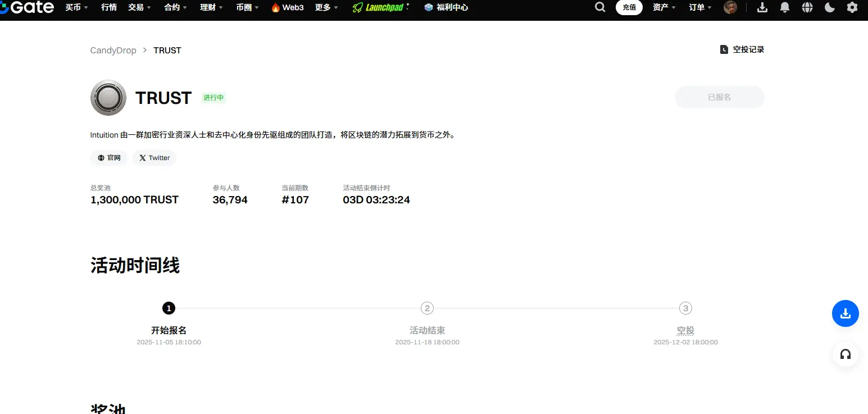Click the Intuition project description text
This screenshot has height=414, width=868.
pyautogui.click(x=272, y=135)
